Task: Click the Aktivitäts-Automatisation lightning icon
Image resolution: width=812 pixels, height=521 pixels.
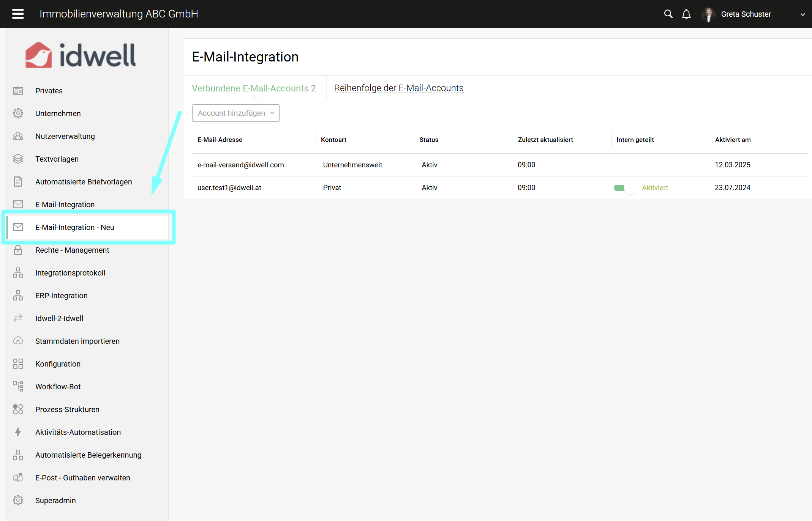Action: (x=18, y=432)
